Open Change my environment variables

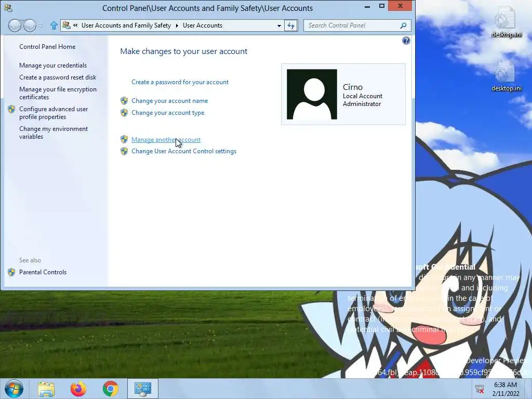point(54,132)
